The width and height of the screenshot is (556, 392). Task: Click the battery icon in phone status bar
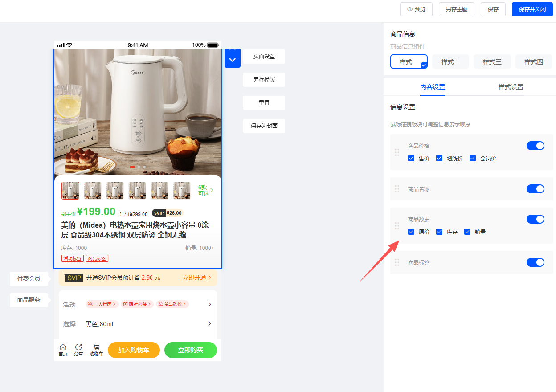213,45
